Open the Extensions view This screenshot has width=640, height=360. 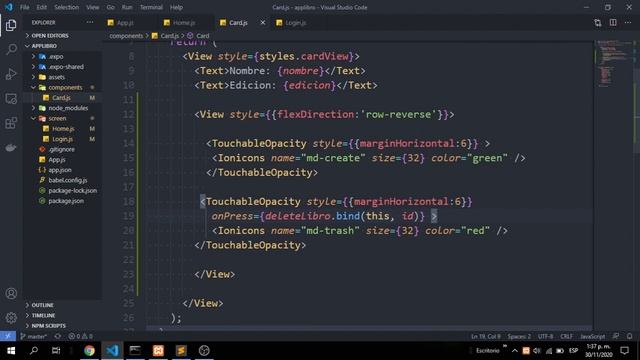(11, 123)
